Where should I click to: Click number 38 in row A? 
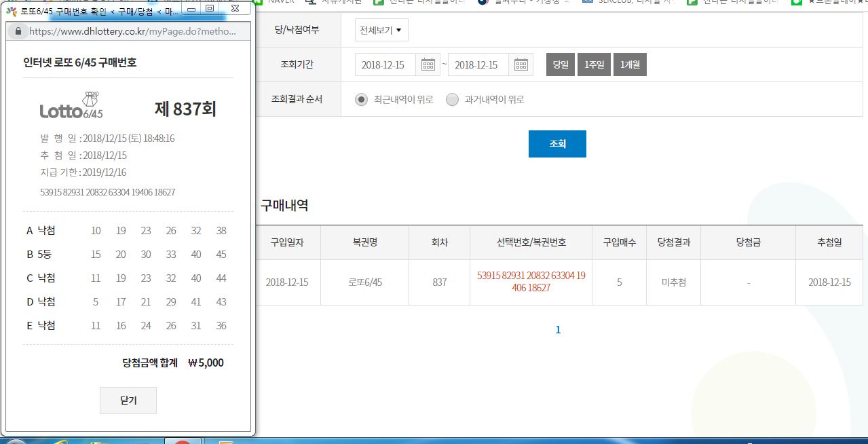(x=221, y=231)
